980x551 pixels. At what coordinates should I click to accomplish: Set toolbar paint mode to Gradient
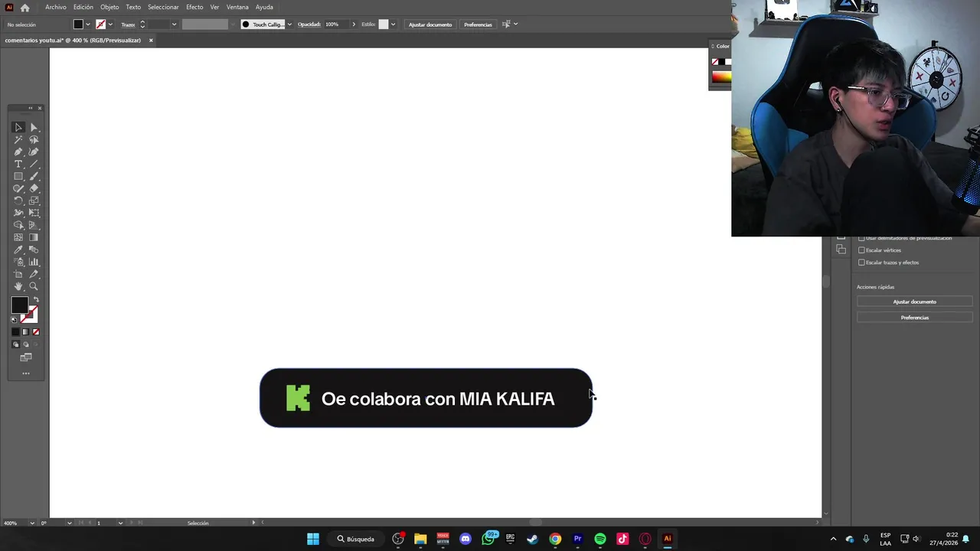(x=25, y=331)
